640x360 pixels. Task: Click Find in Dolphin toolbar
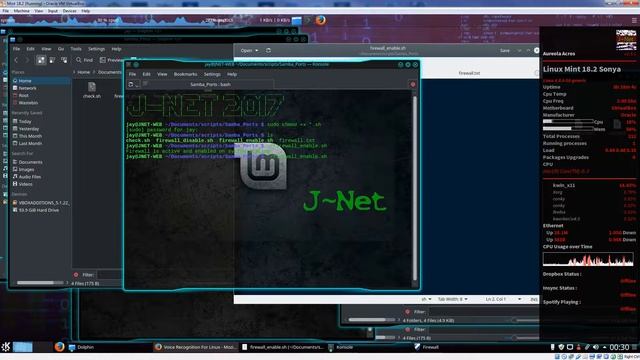click(x=84, y=60)
